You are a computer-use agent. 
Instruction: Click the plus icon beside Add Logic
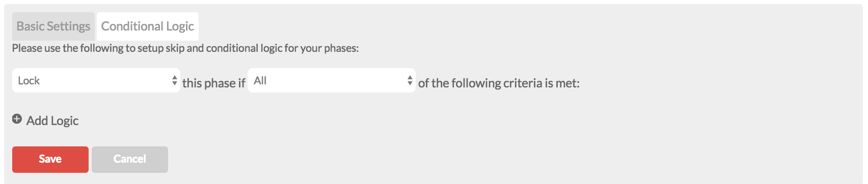pos(17,119)
